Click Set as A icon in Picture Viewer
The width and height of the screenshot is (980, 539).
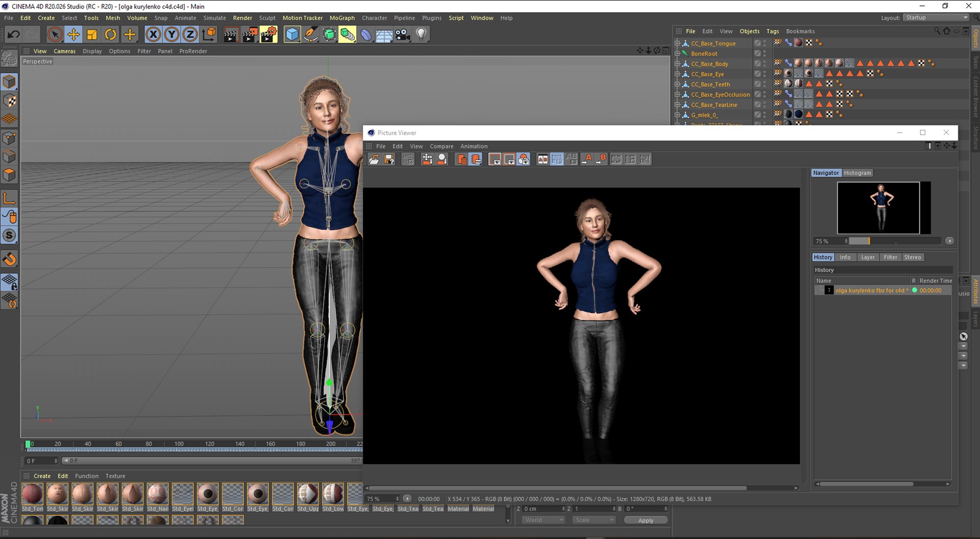point(587,159)
